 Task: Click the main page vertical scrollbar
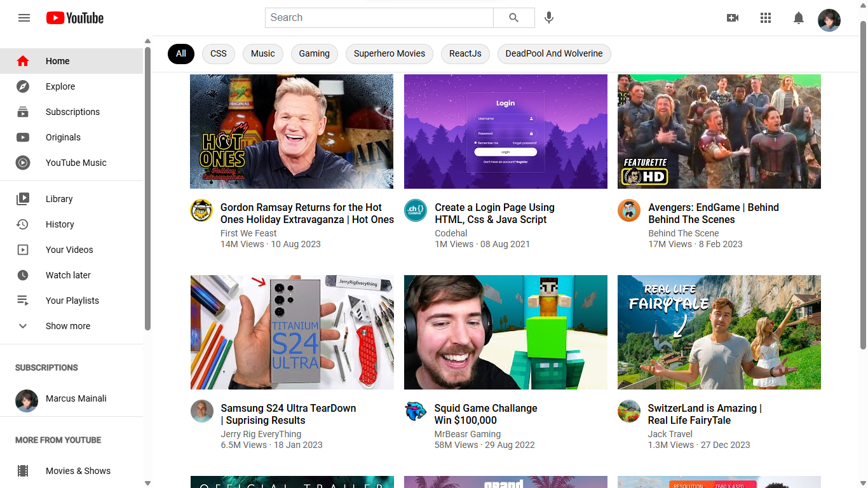(863, 184)
